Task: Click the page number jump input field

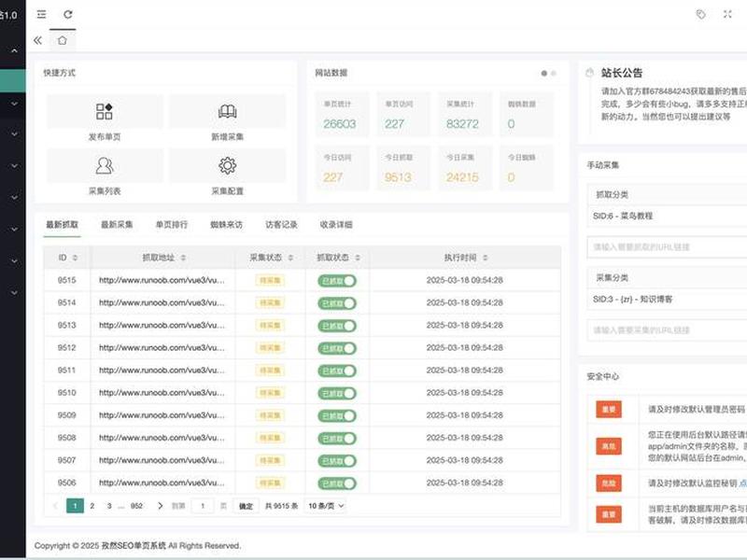Action: 203,506
